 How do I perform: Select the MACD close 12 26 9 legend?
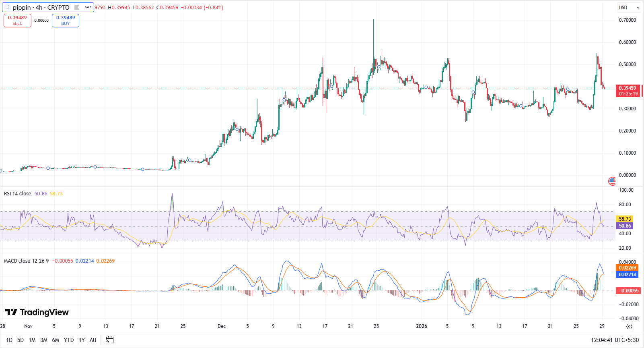[26, 261]
